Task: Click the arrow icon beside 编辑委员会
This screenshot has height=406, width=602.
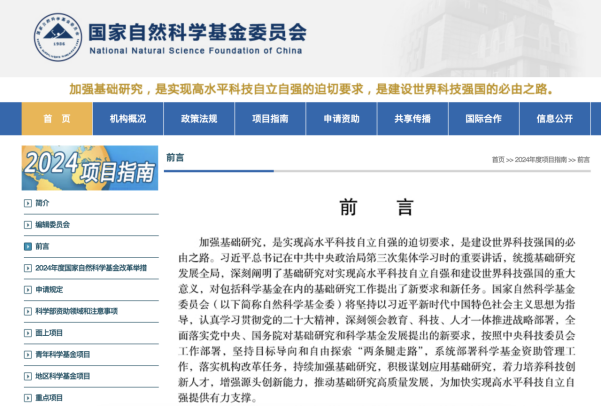Action: point(27,225)
